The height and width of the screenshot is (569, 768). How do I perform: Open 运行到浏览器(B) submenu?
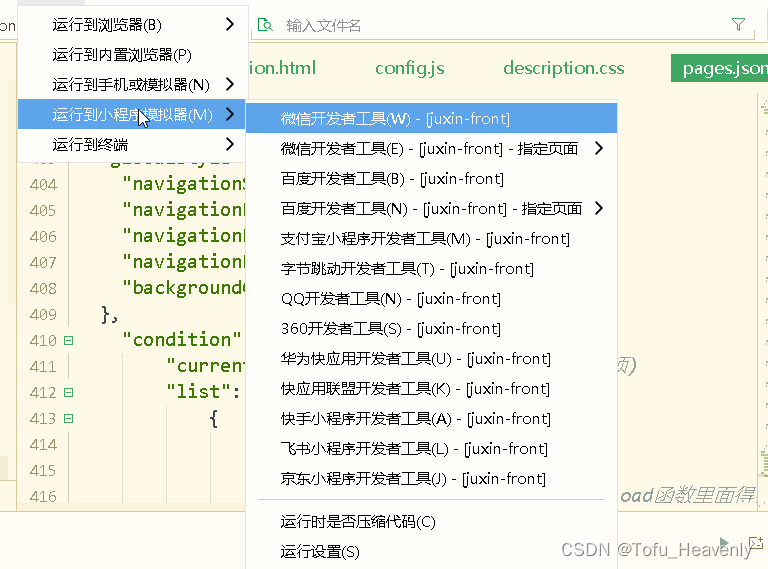pos(131,24)
